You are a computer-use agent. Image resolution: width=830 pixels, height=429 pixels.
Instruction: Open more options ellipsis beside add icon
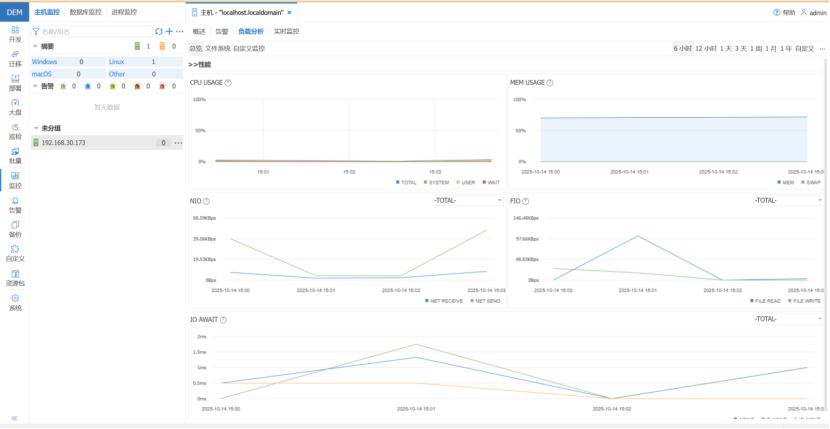[179, 32]
